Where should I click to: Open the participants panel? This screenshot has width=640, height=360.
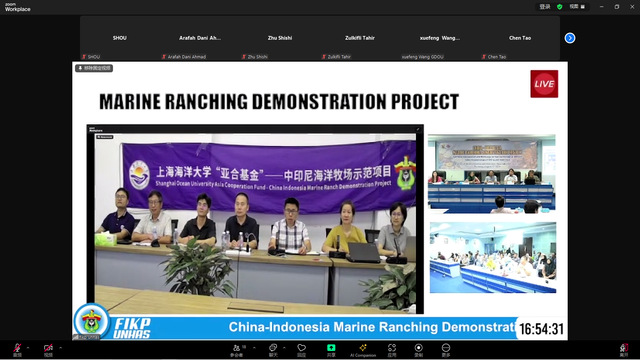click(237, 349)
